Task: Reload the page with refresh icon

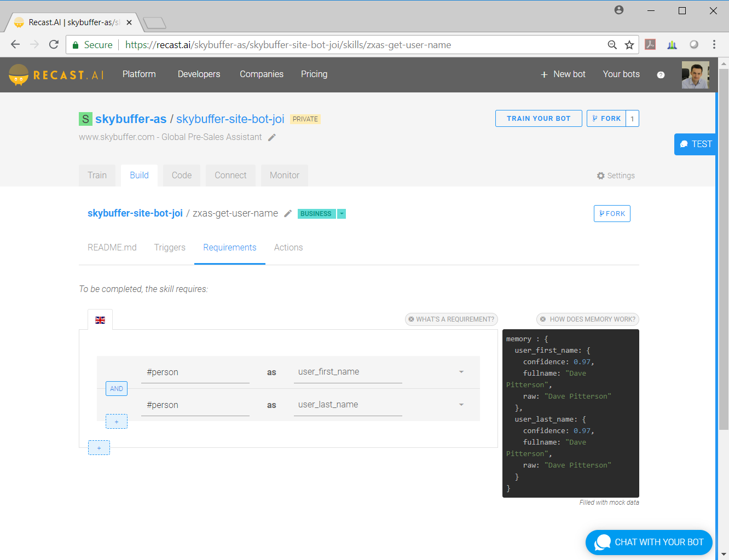Action: 54,45
